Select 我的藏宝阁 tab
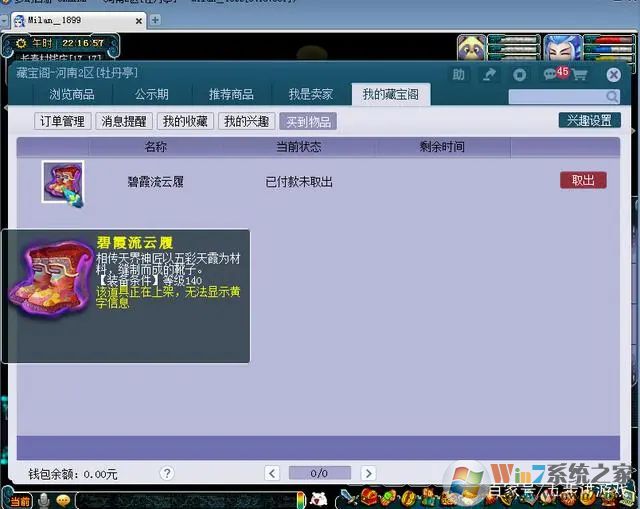This screenshot has width=640, height=509. (391, 94)
